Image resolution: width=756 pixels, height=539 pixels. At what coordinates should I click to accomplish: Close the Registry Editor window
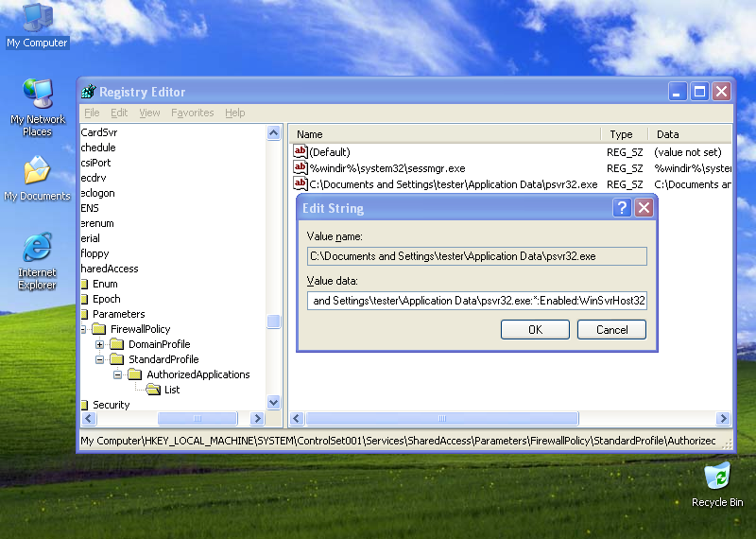(721, 91)
